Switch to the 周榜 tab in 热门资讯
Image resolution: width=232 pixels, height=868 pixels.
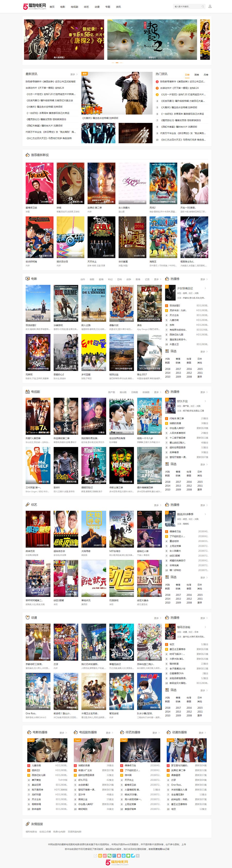click(197, 74)
